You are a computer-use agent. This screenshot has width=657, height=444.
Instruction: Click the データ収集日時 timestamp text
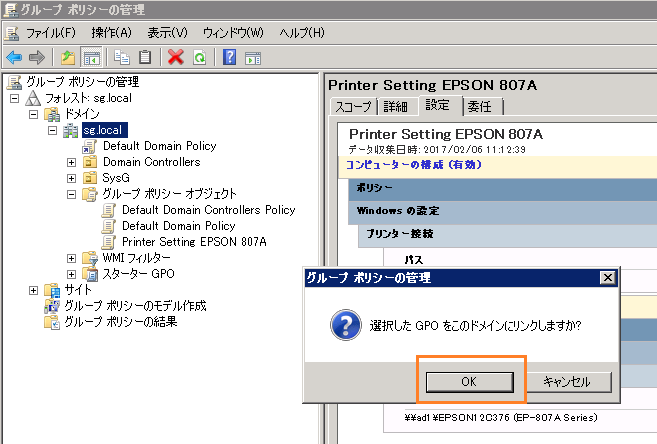coord(437,150)
